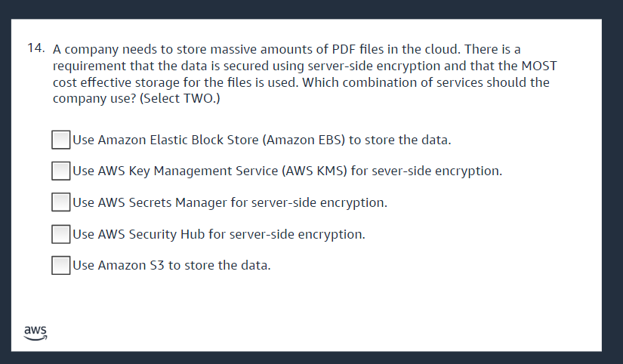Tick the AWS Key Management Service checkbox
The image size is (623, 364).
point(61,171)
